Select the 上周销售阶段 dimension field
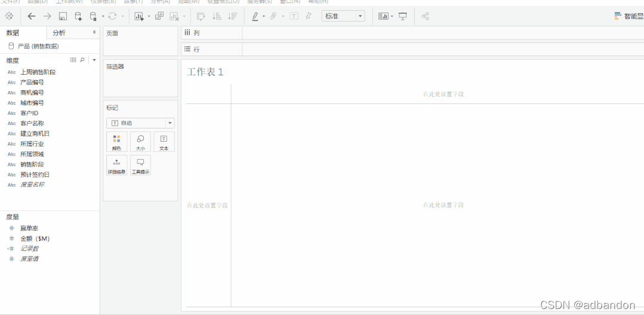 click(38, 72)
